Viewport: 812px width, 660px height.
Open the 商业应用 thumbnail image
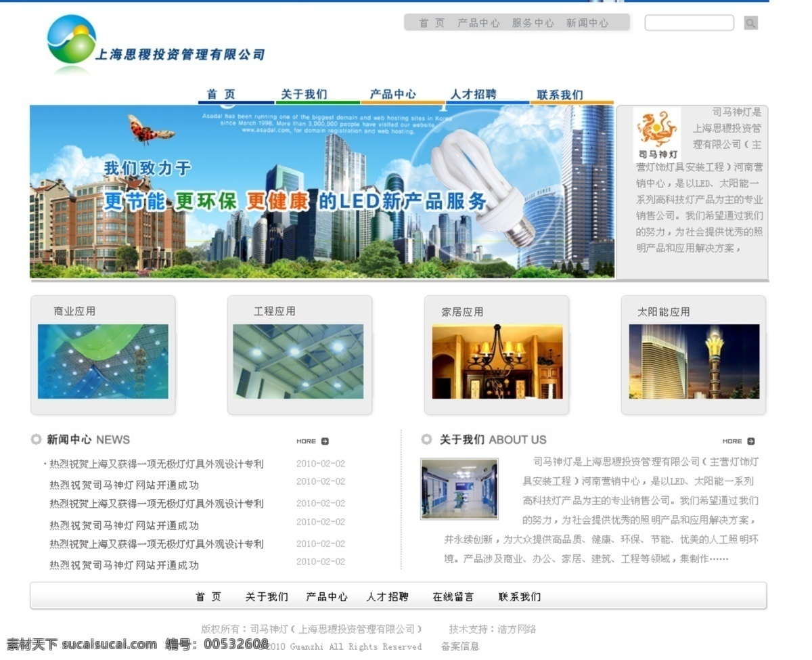pos(103,361)
